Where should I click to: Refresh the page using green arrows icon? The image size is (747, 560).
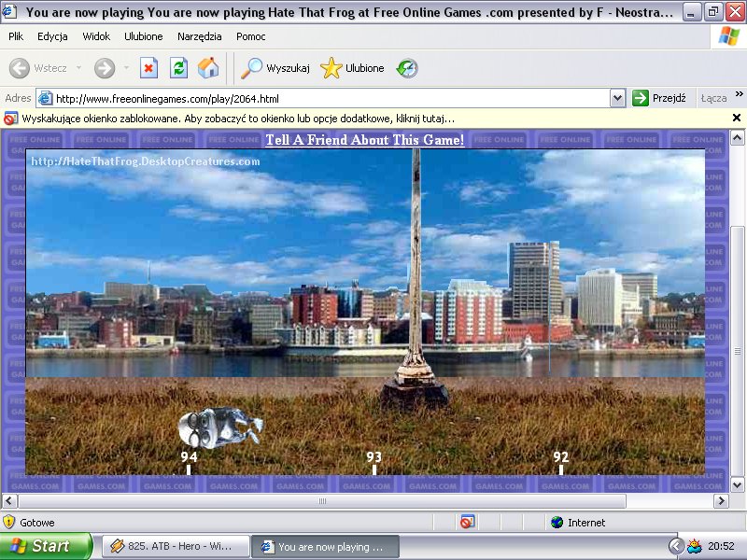point(178,68)
